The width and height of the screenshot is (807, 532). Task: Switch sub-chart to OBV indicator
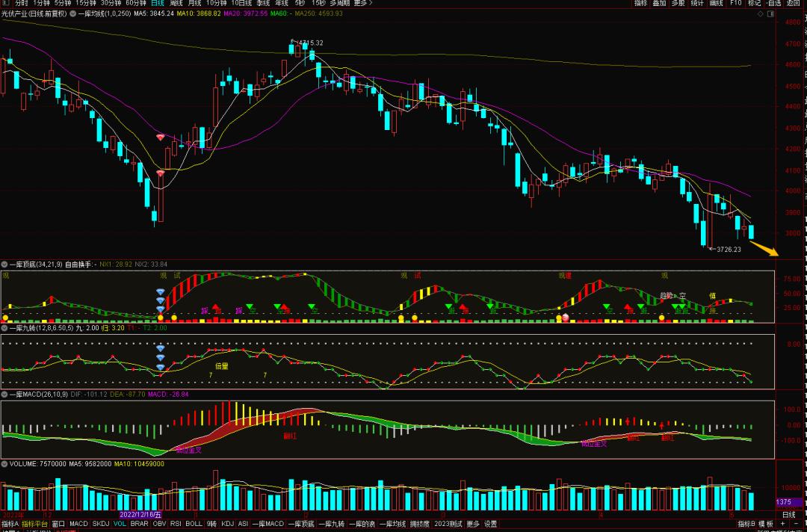click(160, 524)
